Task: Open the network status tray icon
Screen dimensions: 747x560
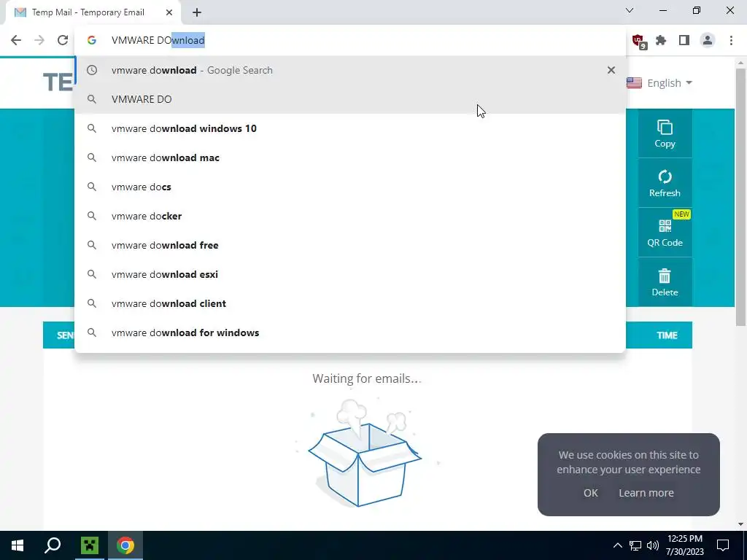Action: 635,545
